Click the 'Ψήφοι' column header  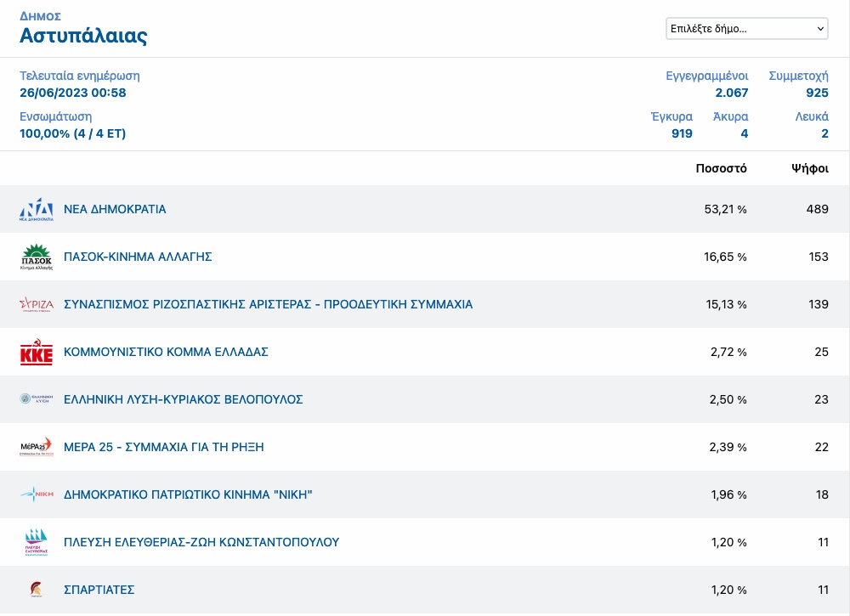coord(810,168)
